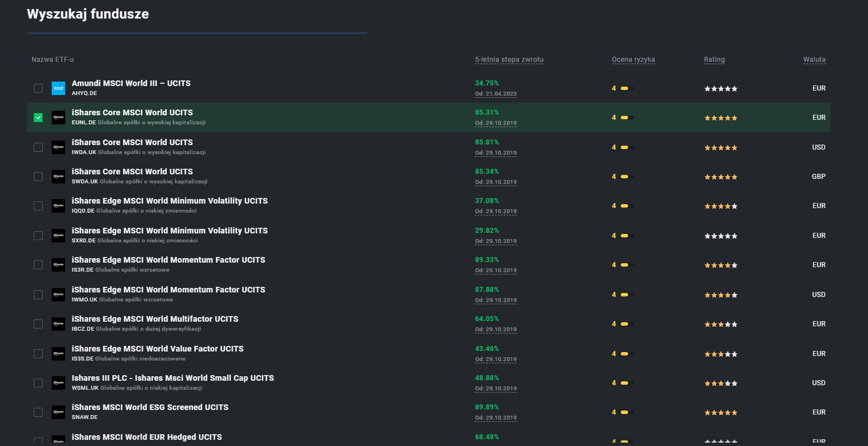Screen dimensions: 868x446
Task: Tick the IS3S.DE Value Factor checkbox
Action: pyautogui.click(x=38, y=354)
